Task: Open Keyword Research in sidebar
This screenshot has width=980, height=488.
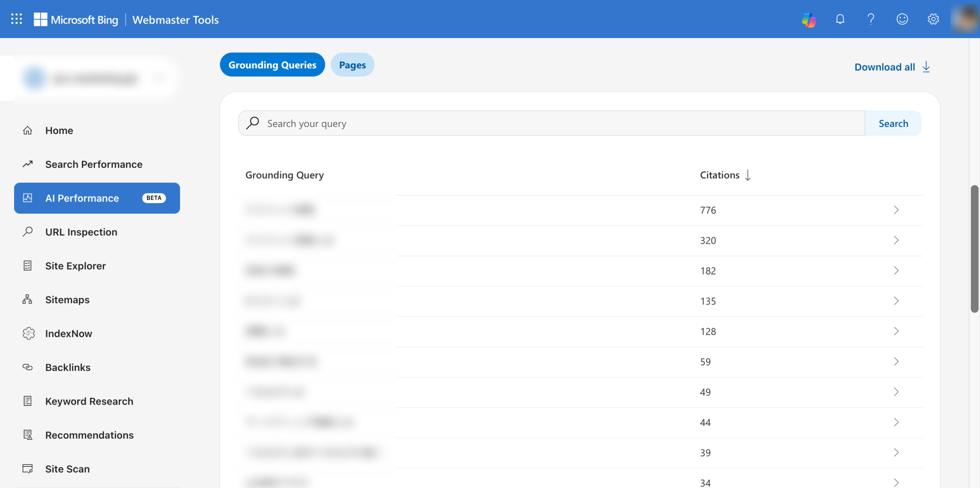Action: click(x=89, y=401)
